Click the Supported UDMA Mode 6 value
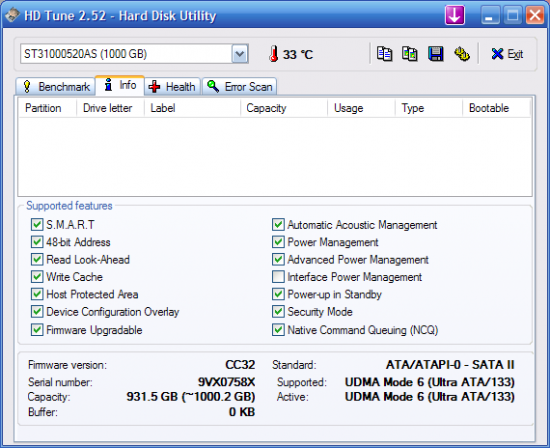 coord(430,382)
